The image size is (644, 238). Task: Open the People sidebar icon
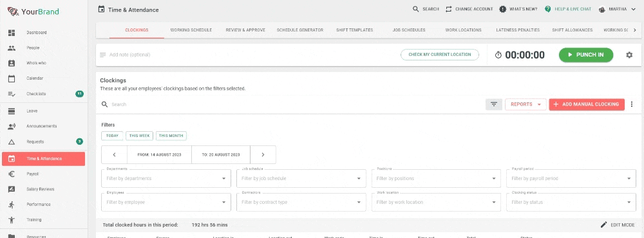coord(12,48)
